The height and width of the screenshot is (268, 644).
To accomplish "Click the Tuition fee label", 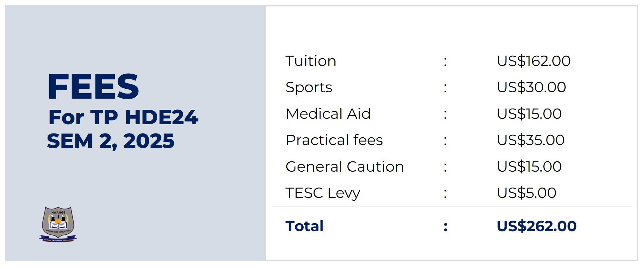I will (x=311, y=61).
